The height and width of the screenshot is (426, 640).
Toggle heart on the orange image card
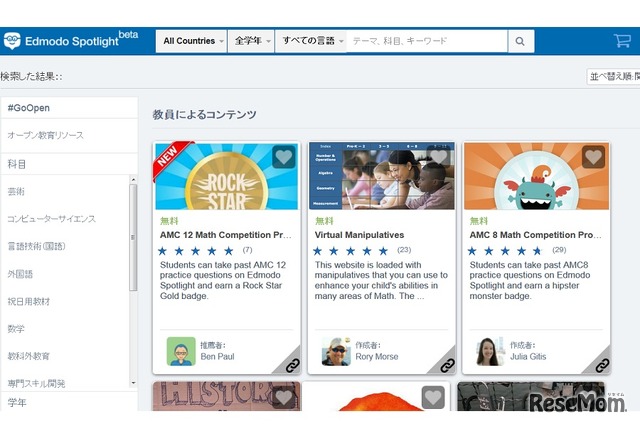(433, 397)
